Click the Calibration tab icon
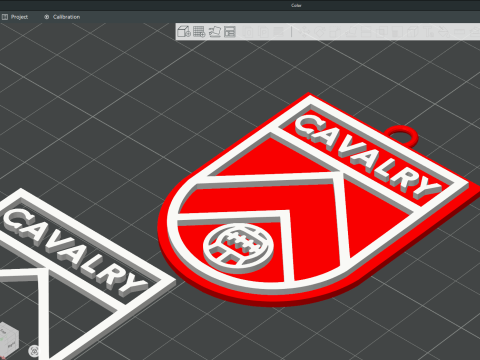Screen dimensions: 480x360 point(47,17)
